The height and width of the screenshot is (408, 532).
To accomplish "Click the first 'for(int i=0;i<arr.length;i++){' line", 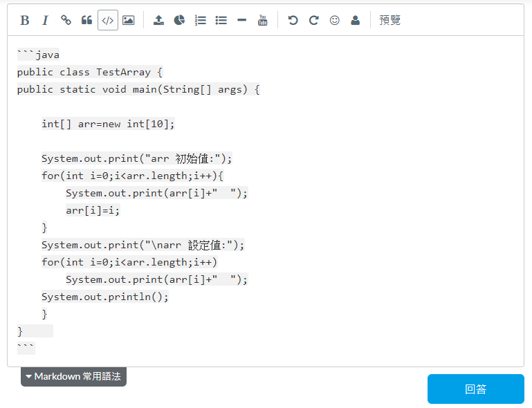I will point(132,176).
